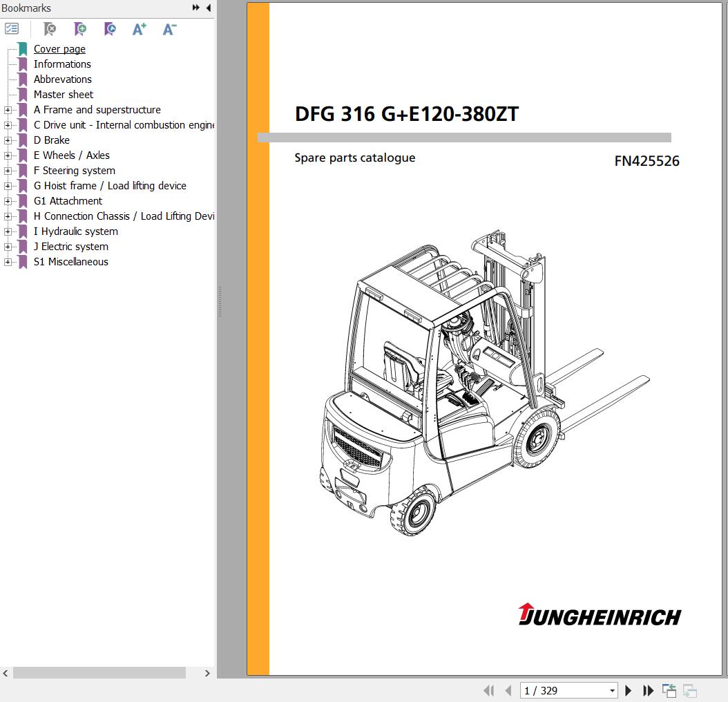Click the DFG 316 G+E120-380ZT title text

tap(407, 114)
